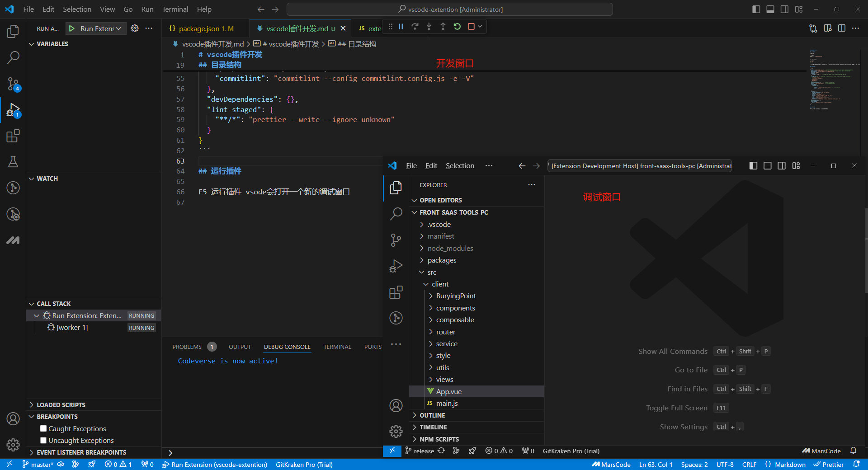The image size is (868, 470).
Task: Open Testing flask view in main activity bar
Action: point(13,162)
